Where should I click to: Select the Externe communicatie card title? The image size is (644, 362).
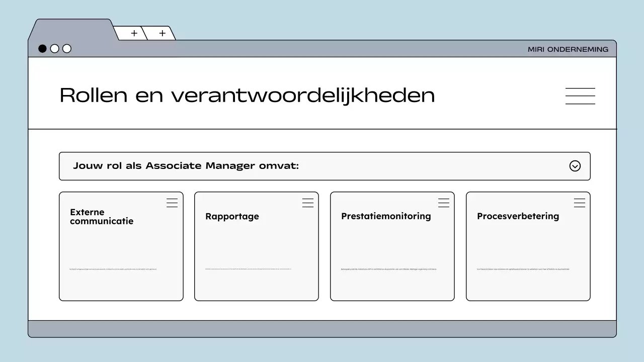(x=102, y=217)
